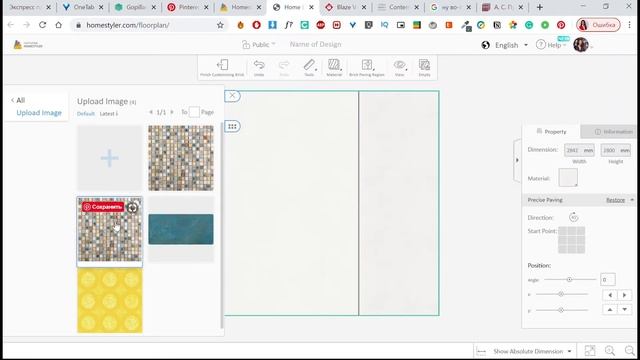Sort uploads by Default
This screenshot has width=640, height=360.
[x=86, y=113]
